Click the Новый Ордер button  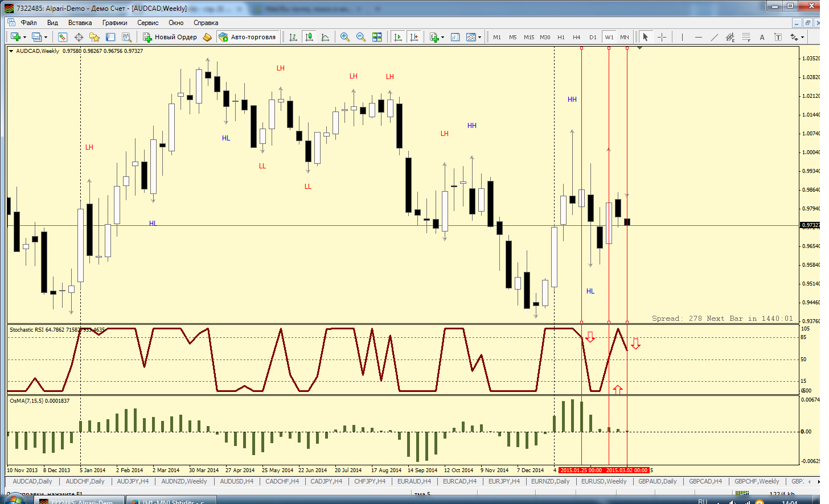click(x=170, y=37)
